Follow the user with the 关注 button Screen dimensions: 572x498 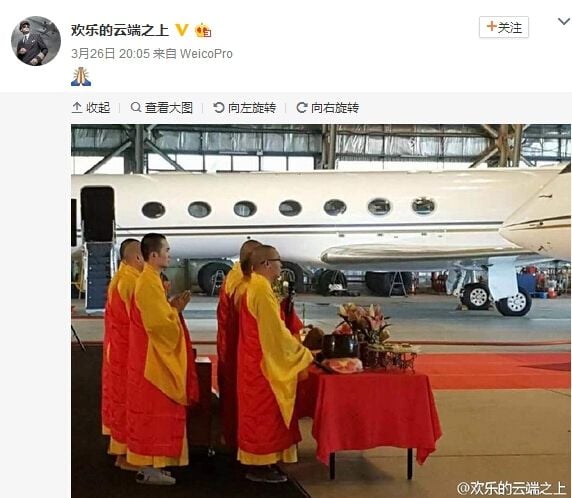click(x=504, y=27)
